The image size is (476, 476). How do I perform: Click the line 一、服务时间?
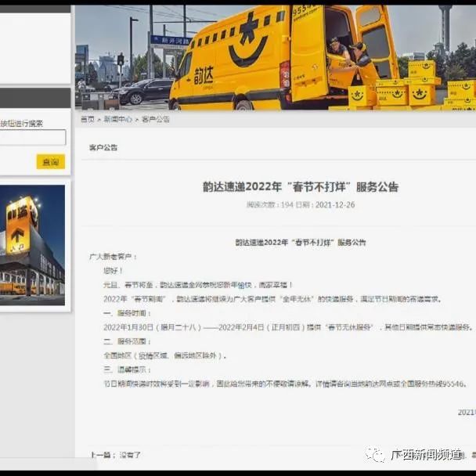click(127, 313)
